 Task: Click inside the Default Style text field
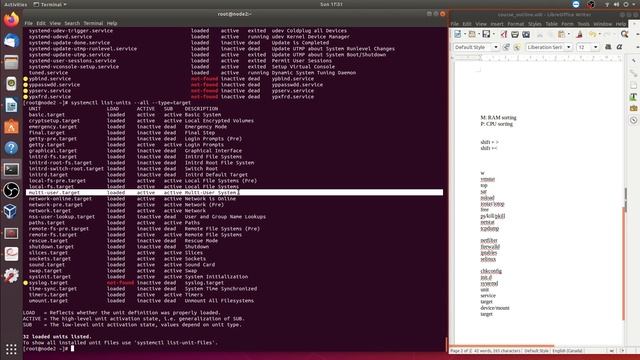473,47
